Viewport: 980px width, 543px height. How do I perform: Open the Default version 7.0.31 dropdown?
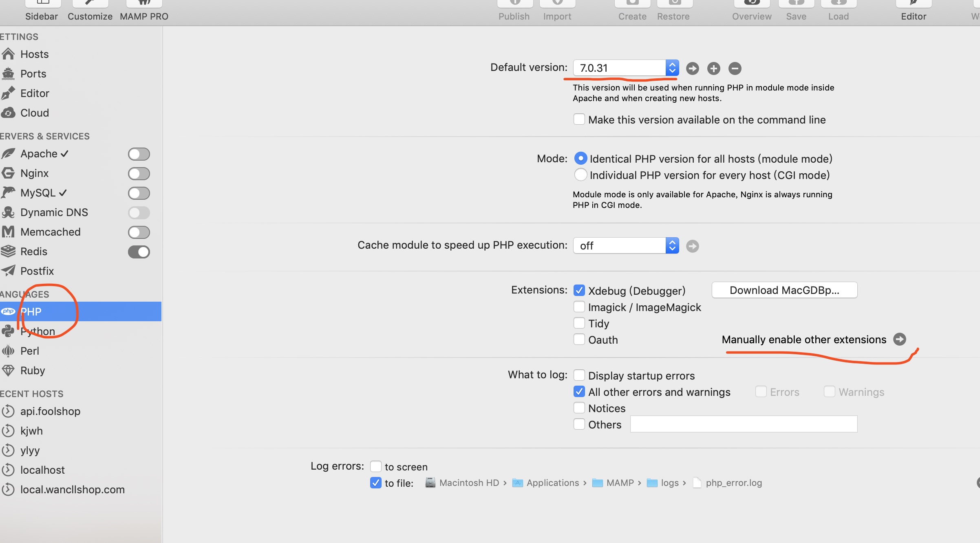click(x=626, y=68)
